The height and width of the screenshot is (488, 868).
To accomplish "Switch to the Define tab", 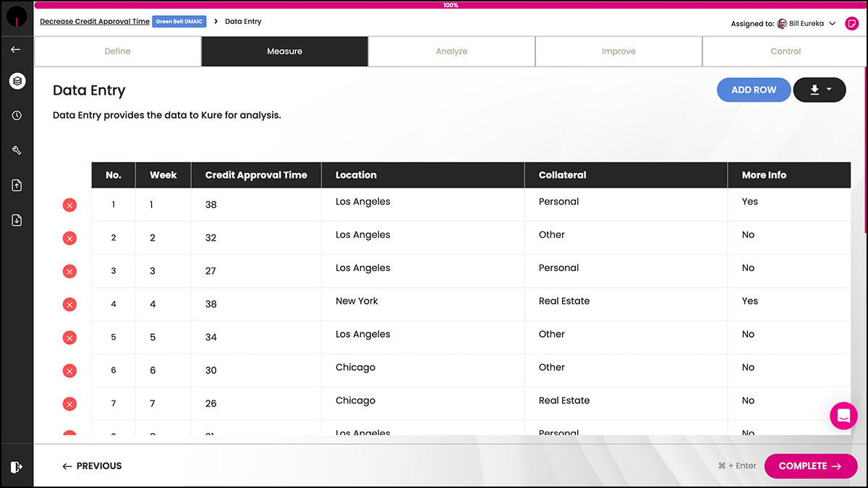I will click(x=117, y=51).
